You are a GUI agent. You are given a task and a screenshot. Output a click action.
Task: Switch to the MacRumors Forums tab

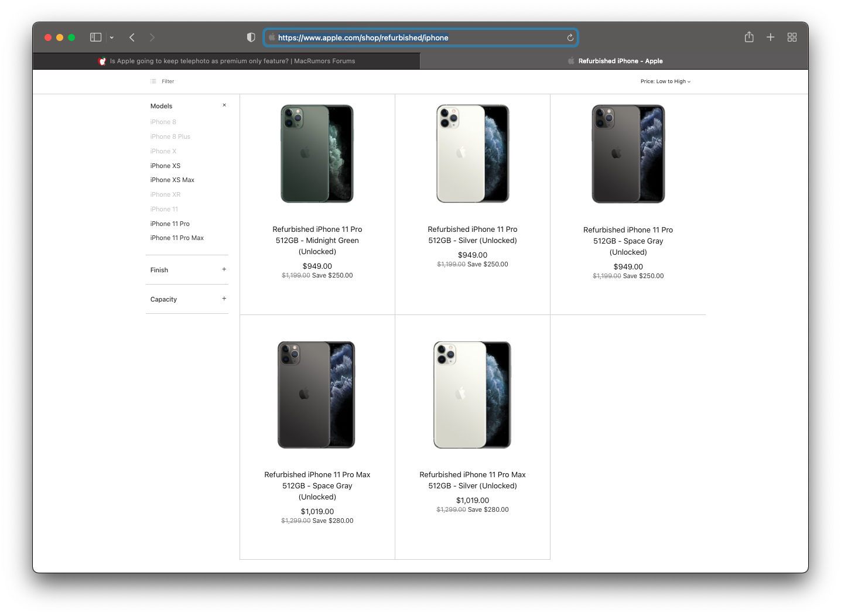click(227, 61)
